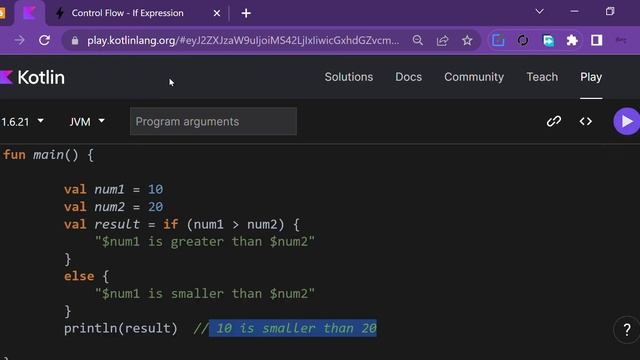Click on fun main() line
This screenshot has height=360, width=640.
[x=48, y=155]
